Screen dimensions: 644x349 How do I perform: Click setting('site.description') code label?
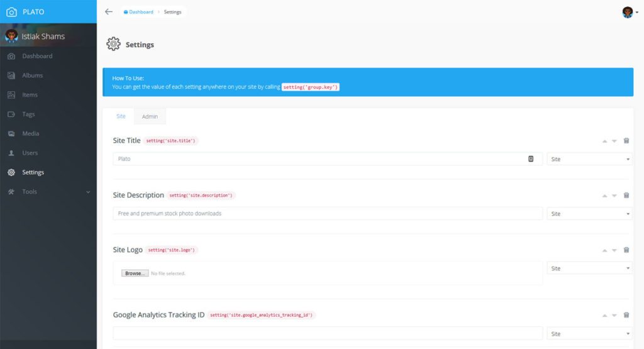click(x=201, y=196)
